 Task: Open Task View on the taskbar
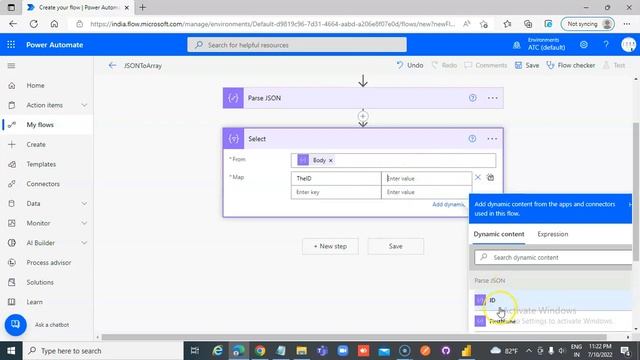(195, 351)
